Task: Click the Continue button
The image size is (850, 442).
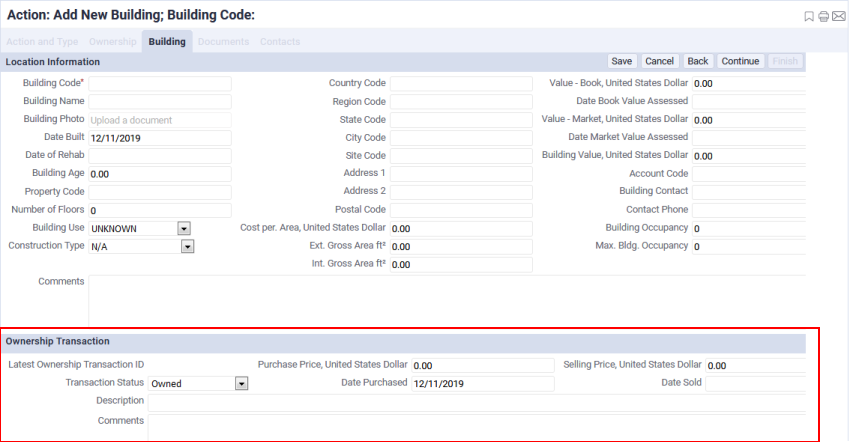Action: [x=740, y=61]
